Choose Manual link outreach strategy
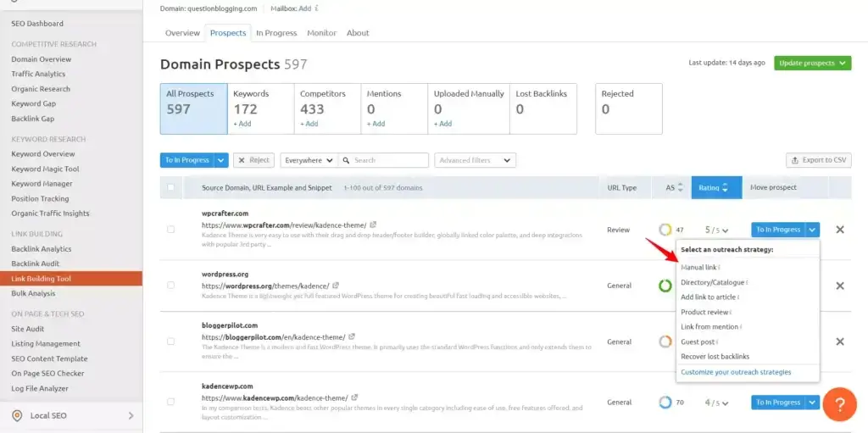Screen dimensions: 868x433 pyautogui.click(x=698, y=268)
